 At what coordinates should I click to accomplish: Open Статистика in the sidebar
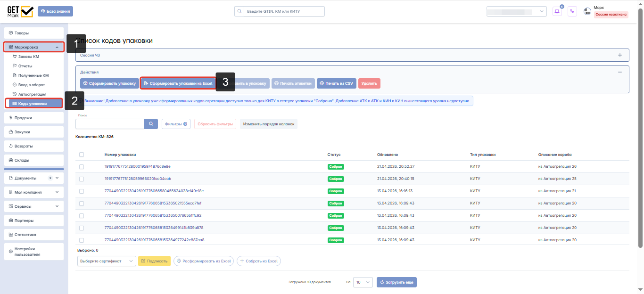[x=34, y=235]
